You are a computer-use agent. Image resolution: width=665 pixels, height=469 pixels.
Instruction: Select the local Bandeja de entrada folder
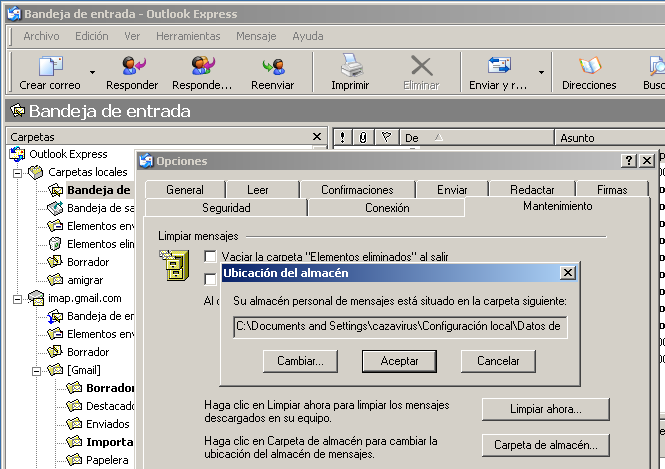[98, 190]
